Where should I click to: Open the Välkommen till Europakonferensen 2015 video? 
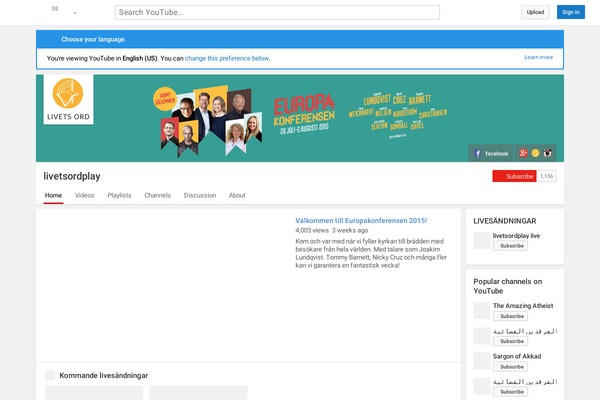pyautogui.click(x=361, y=220)
